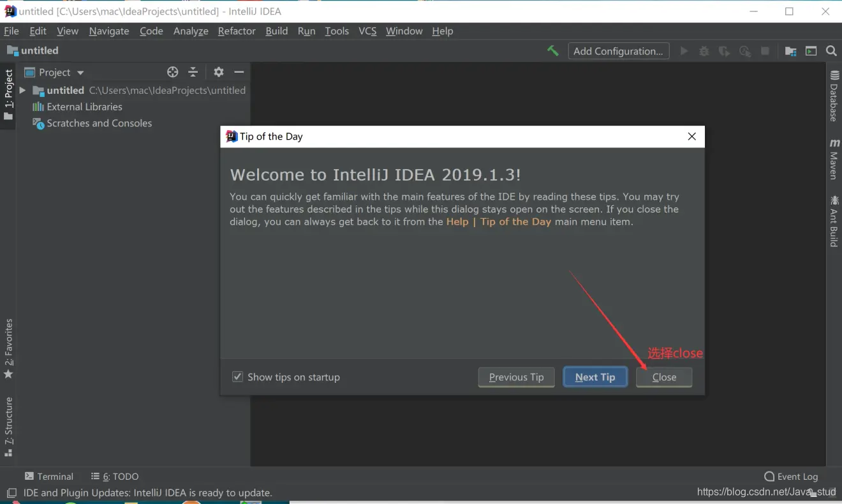Viewport: 842px width, 504px height.
Task: Close Tip of the Day with X
Action: click(x=692, y=137)
